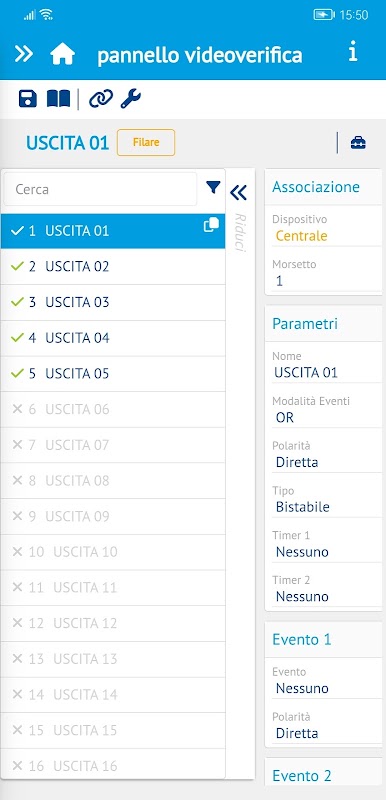Click the chain link icon
Image resolution: width=386 pixels, height=800 pixels.
click(100, 98)
